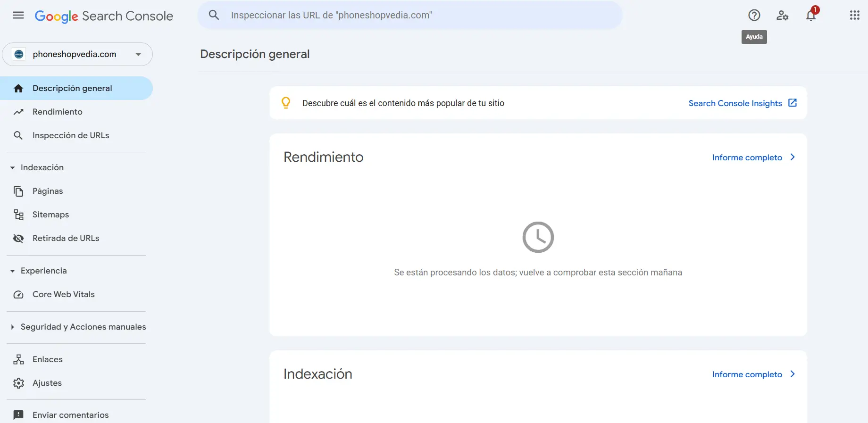This screenshot has height=423, width=868.
Task: Click the red notification count badge
Action: point(815,10)
